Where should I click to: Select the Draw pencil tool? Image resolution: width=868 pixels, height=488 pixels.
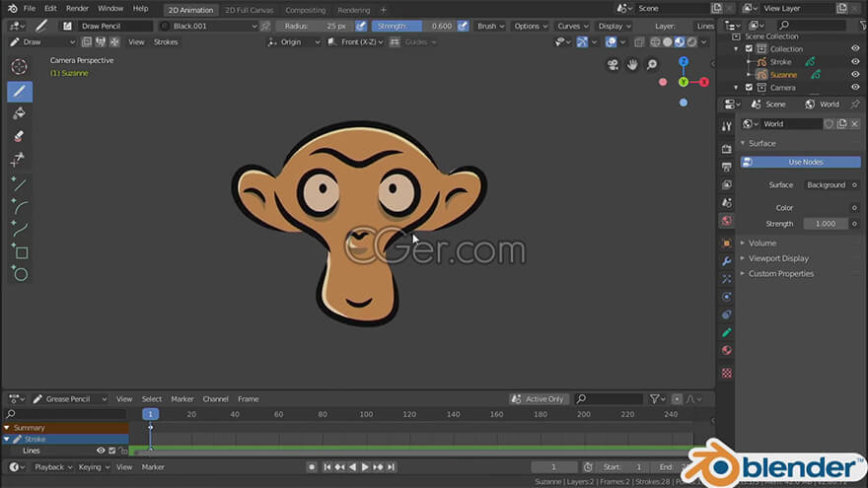20,92
